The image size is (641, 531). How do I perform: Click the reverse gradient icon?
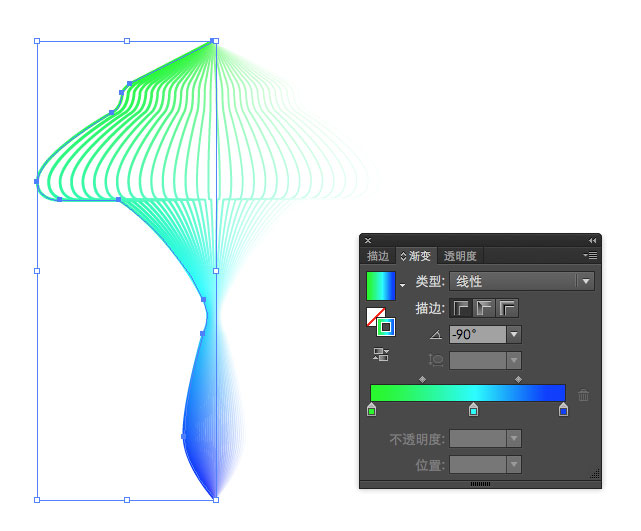point(381,354)
